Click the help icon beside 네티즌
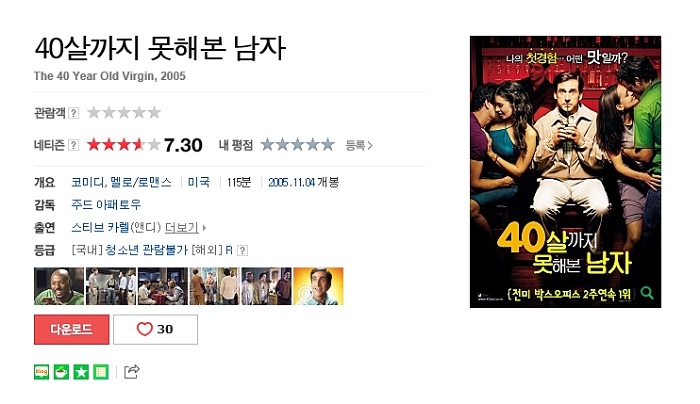 (x=74, y=145)
